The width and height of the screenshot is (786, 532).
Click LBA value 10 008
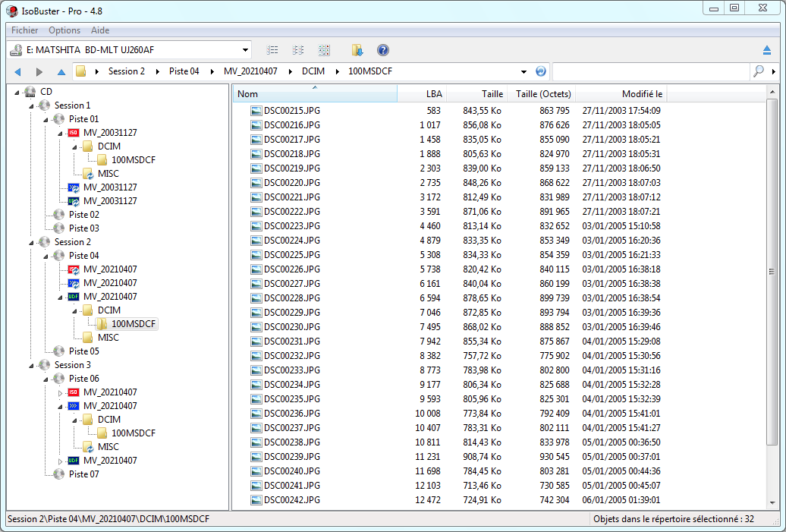(x=428, y=414)
